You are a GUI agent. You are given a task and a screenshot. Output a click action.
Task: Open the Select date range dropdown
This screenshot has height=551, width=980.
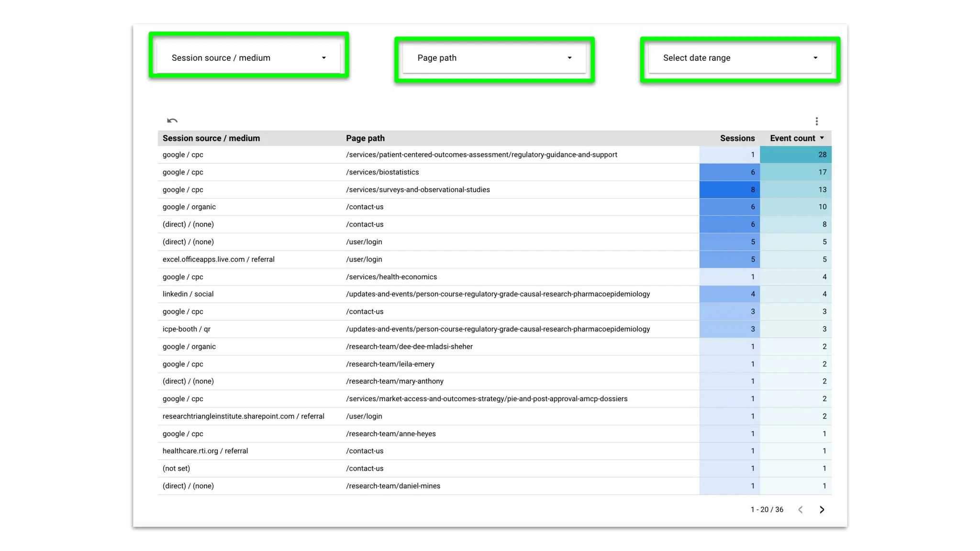(x=740, y=58)
